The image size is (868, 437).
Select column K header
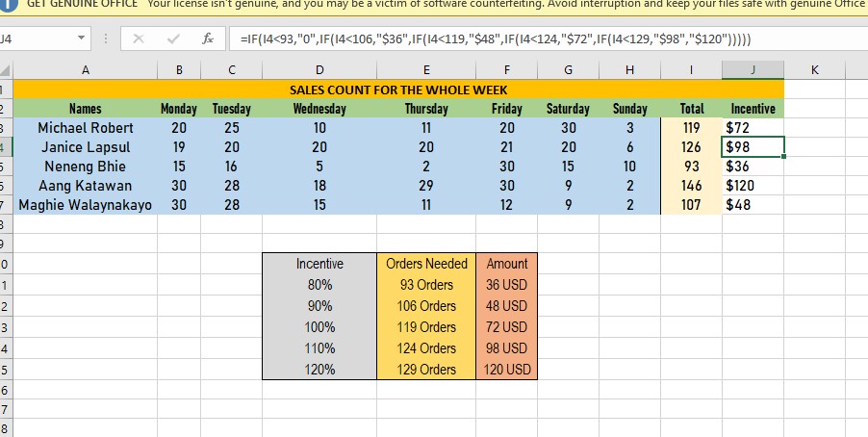[x=814, y=70]
